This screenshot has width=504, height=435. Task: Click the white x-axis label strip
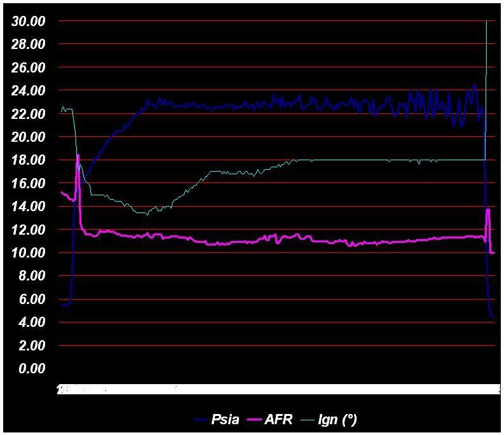coord(278,389)
